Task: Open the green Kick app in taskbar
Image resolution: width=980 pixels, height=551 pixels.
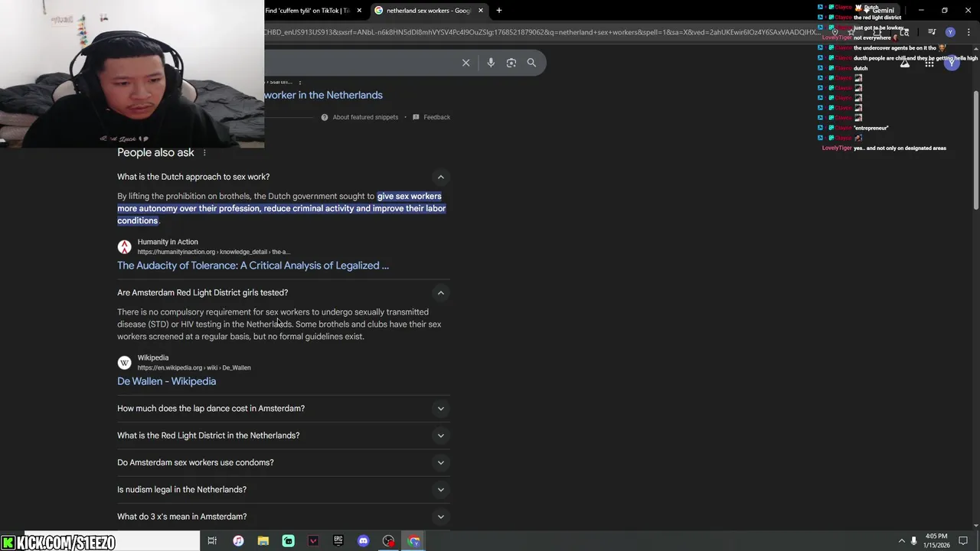Action: click(289, 541)
